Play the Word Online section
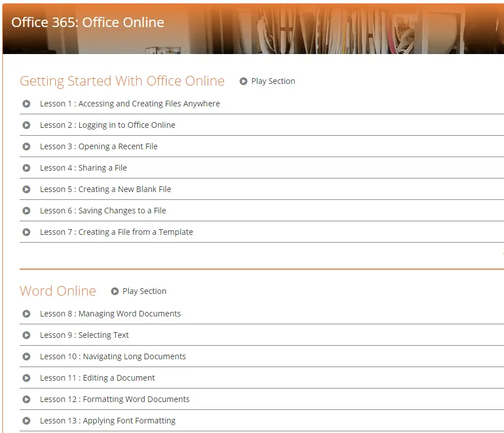504x433 pixels. [x=139, y=292]
